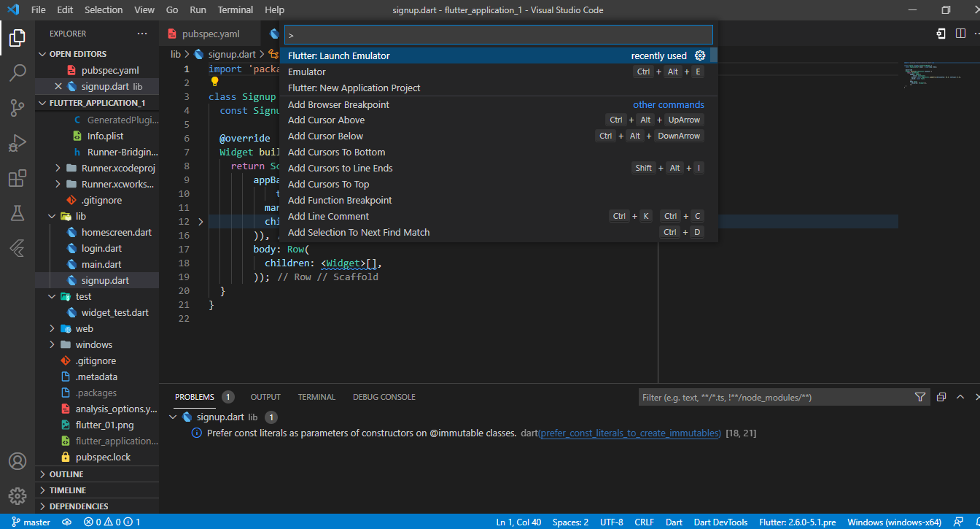Open widget_test.dart in the explorer
The height and width of the screenshot is (529, 980).
click(114, 312)
